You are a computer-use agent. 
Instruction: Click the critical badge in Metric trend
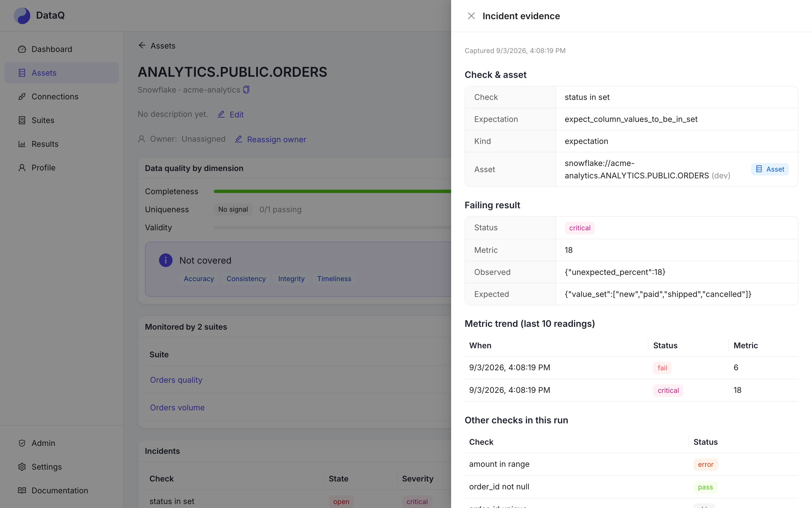pos(668,390)
